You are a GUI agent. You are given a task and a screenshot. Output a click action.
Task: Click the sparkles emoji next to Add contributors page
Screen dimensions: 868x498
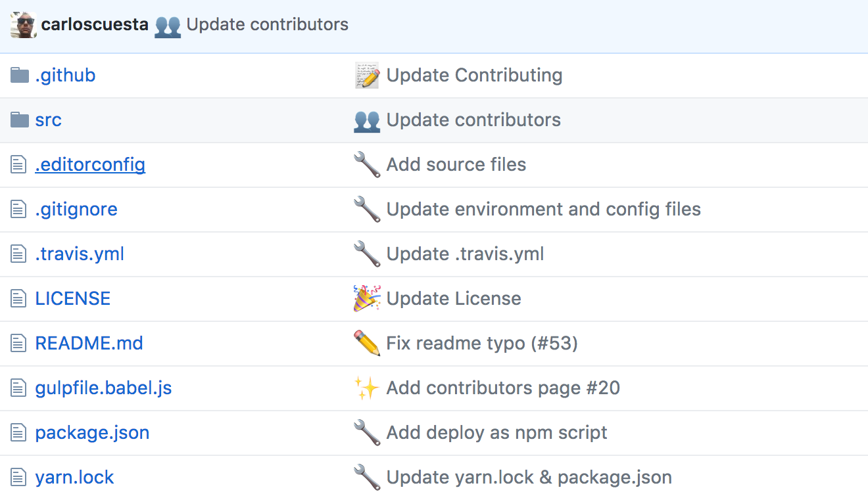367,388
